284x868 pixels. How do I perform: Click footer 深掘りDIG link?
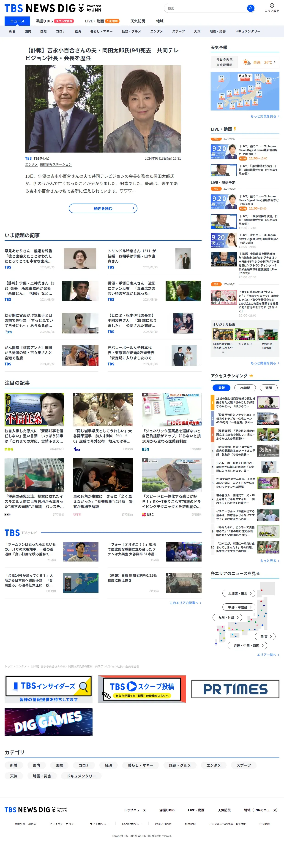(x=167, y=810)
